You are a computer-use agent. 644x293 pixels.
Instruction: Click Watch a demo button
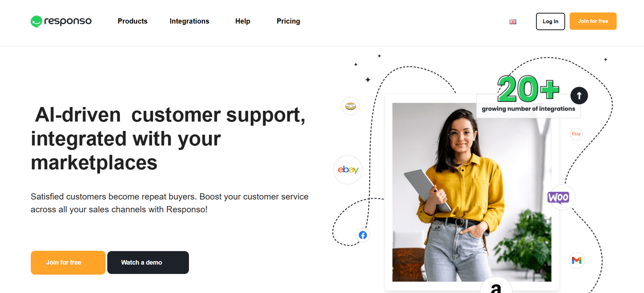148,263
